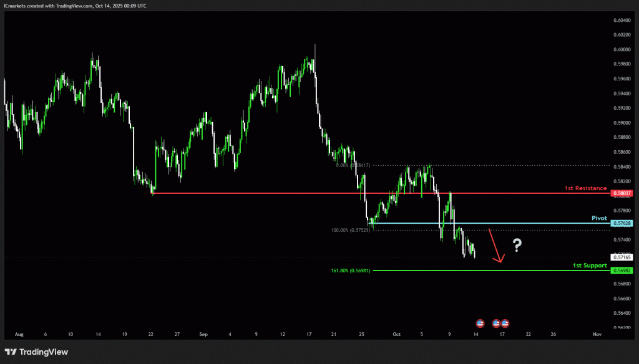Click the "Sep" label on the date axis
This screenshot has height=364, width=639.
[x=203, y=334]
